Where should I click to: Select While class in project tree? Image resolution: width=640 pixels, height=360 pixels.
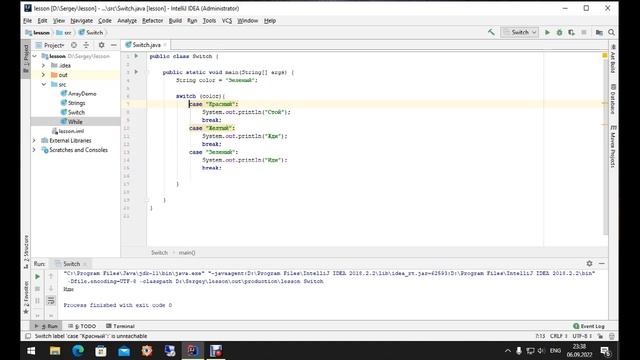(x=71, y=122)
